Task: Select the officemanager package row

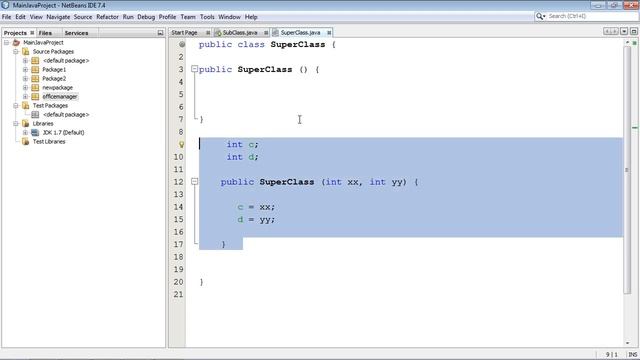Action: (60, 96)
